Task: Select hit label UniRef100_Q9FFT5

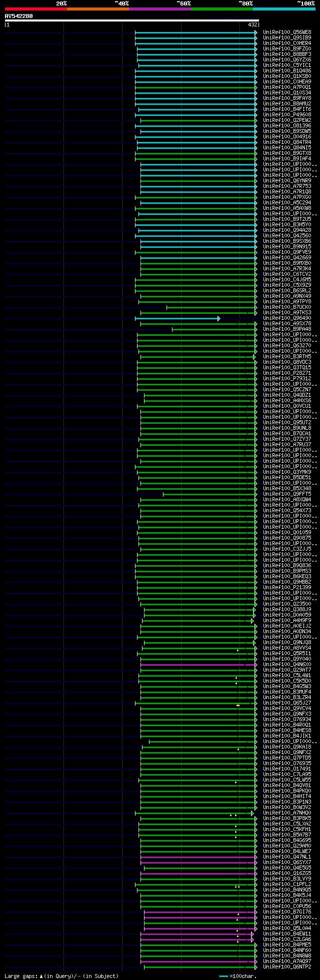Action: (287, 494)
